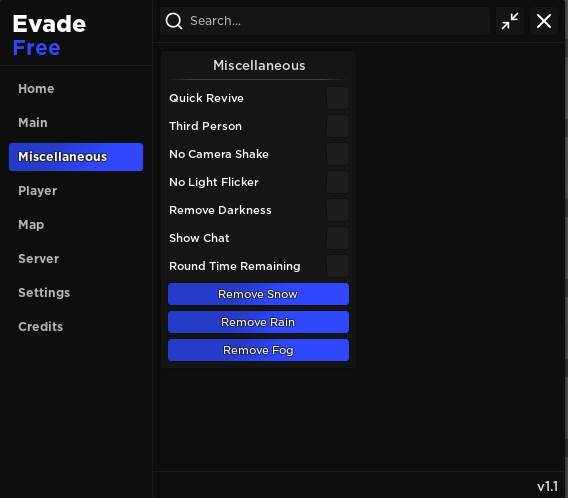The width and height of the screenshot is (568, 498).
Task: Switch to the Server tab
Action: 76,259
